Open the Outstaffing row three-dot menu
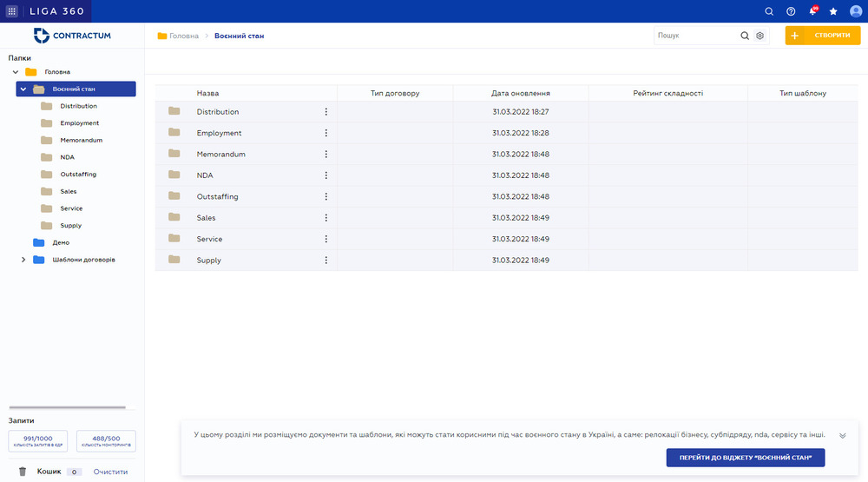Screen dimensions: 868x482 click(326, 196)
